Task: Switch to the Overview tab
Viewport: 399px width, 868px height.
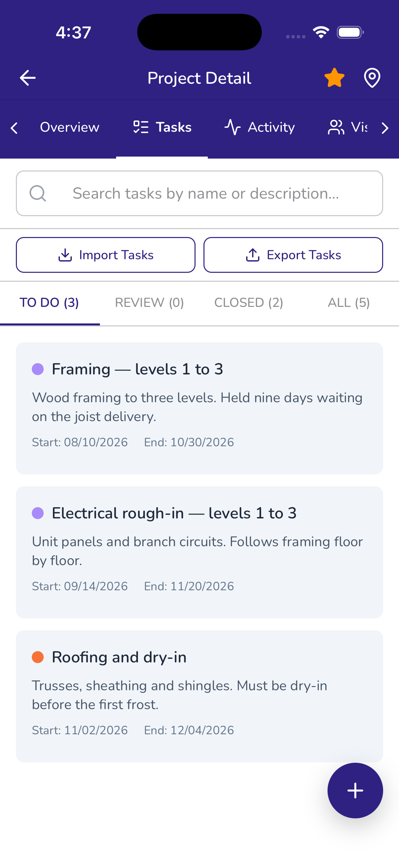Action: 70,127
